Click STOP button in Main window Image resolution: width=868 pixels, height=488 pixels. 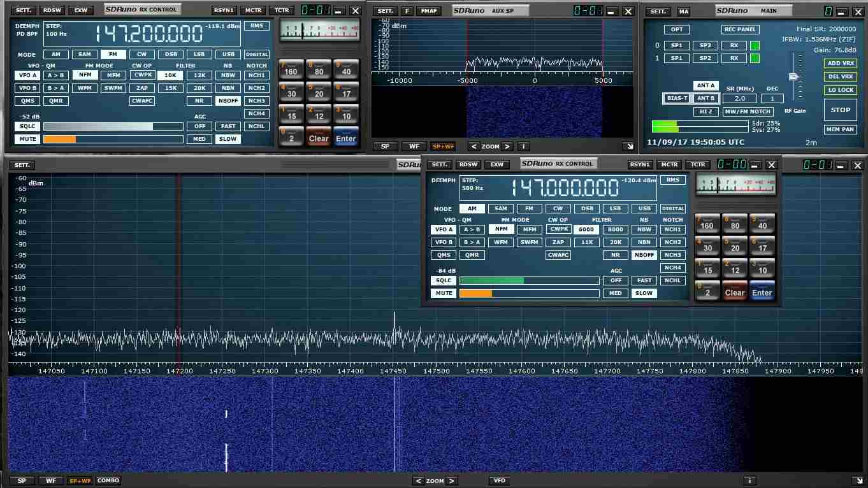[x=841, y=110]
